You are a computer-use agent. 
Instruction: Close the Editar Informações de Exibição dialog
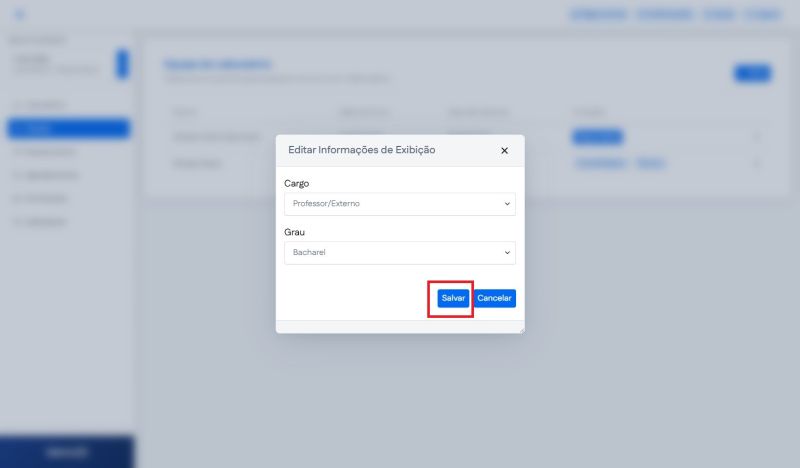(504, 151)
